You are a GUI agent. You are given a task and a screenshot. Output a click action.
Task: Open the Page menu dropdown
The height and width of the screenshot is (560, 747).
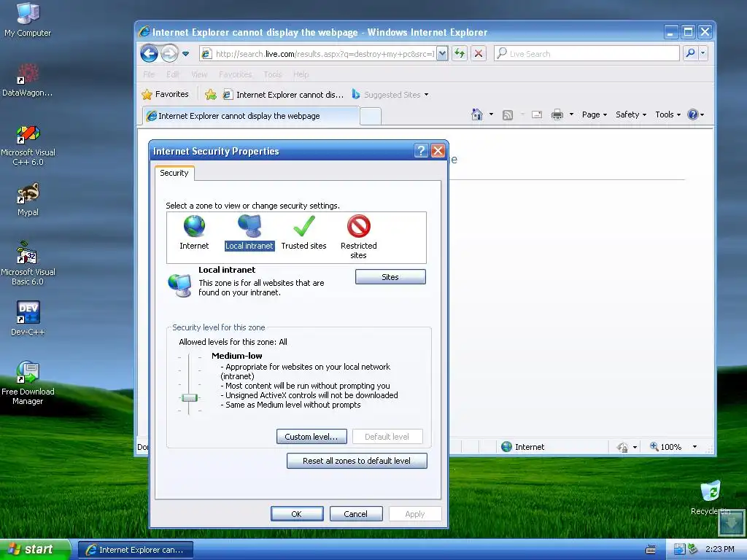click(594, 114)
